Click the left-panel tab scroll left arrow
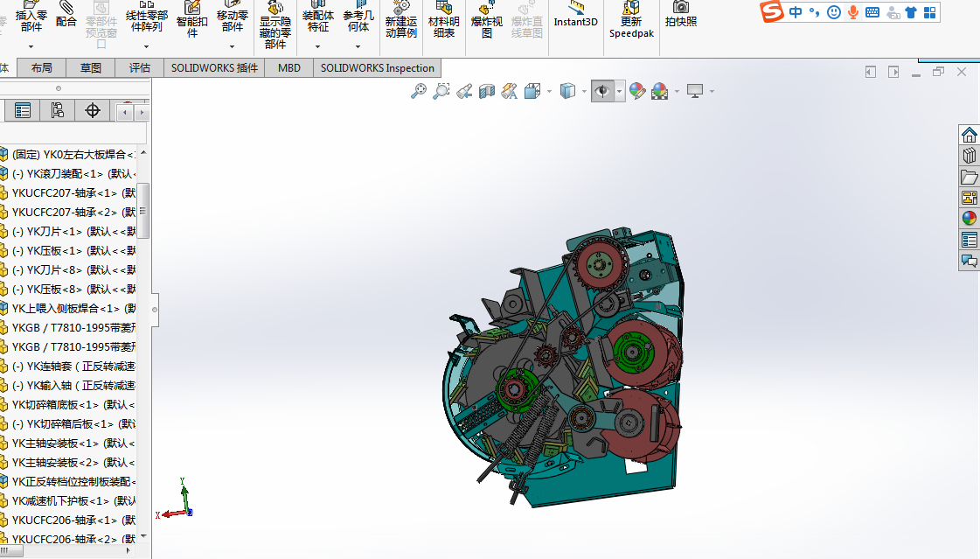This screenshot has width=980, height=559. (125, 113)
